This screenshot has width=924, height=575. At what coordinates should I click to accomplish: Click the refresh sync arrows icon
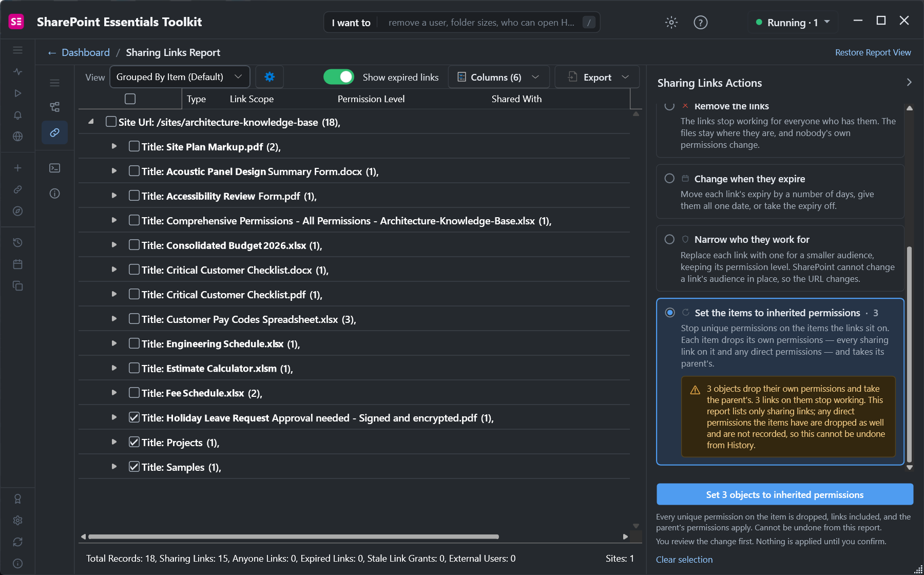(17, 542)
